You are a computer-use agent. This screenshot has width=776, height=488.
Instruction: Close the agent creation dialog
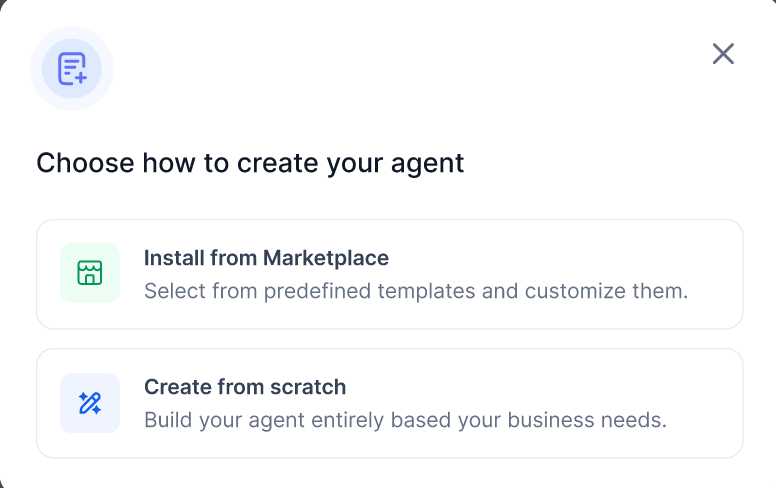(723, 54)
